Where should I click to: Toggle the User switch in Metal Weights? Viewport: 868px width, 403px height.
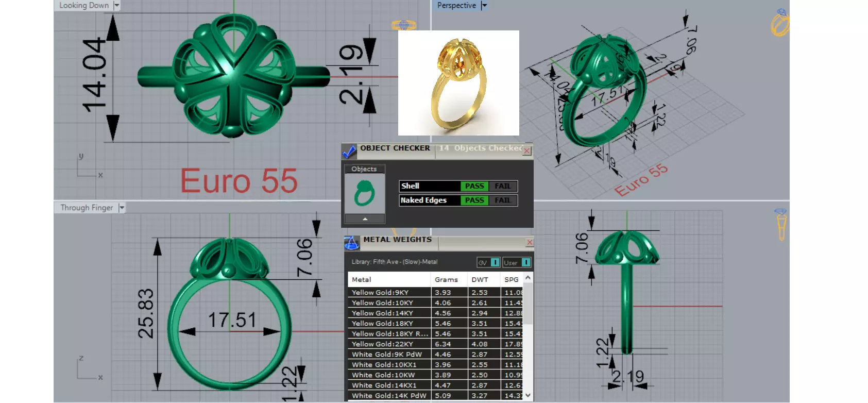(x=517, y=262)
